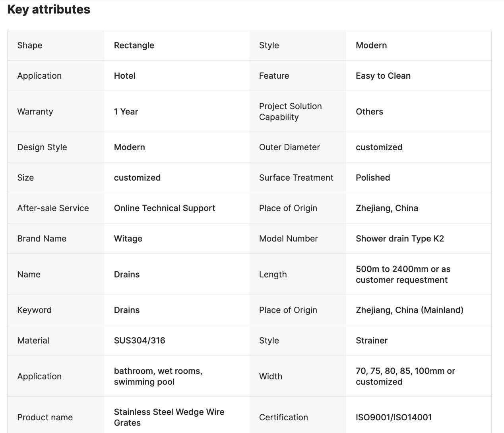Select Online Technical Support text
This screenshot has height=433, width=504.
point(165,208)
